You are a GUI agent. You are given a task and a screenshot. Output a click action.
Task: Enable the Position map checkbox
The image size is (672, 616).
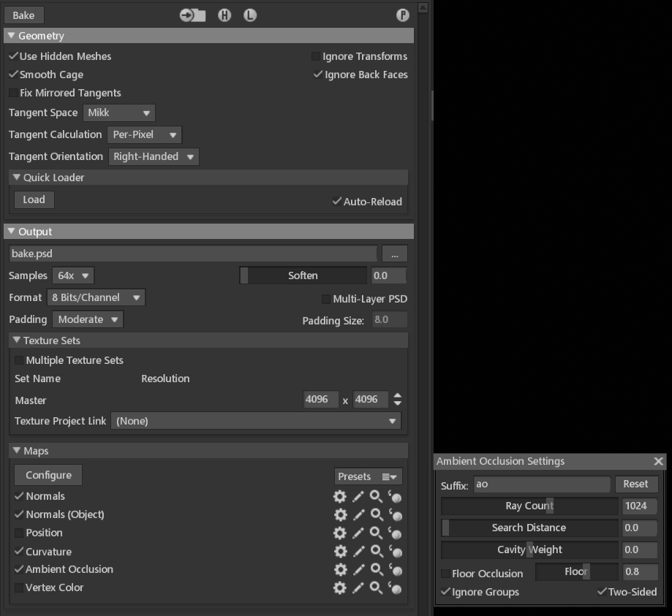[x=19, y=533]
